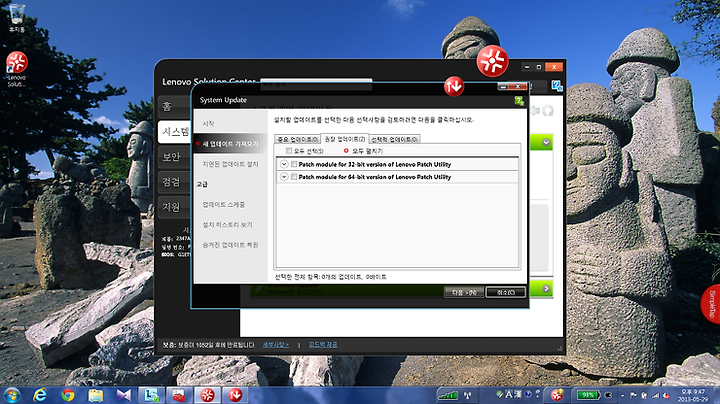Select 지연된 업데이트 설치 in sidebar
720x404 pixels.
(231, 164)
